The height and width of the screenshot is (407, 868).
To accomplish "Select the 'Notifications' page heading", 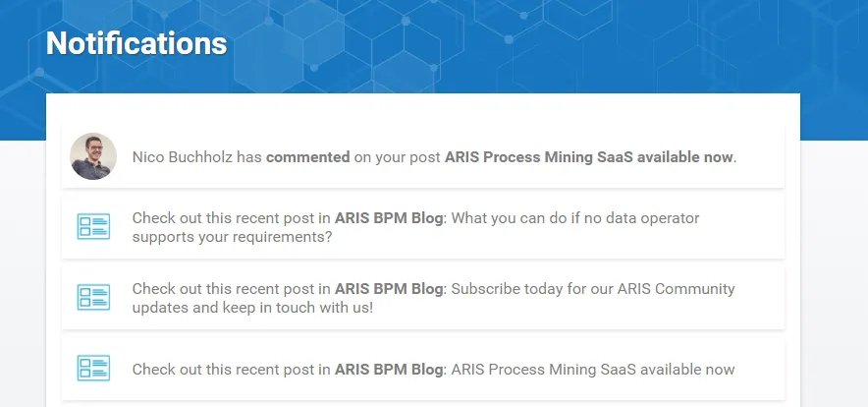I will coord(136,42).
